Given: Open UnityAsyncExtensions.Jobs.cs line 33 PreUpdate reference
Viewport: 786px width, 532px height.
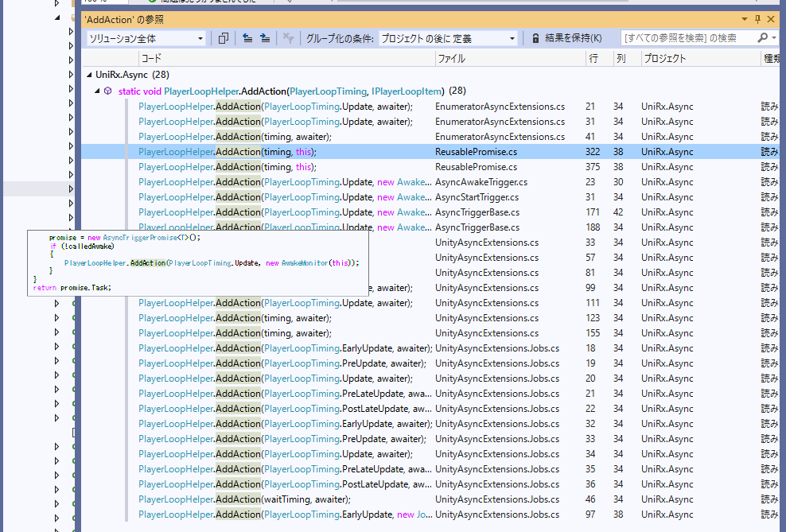Looking at the screenshot, I should [x=430, y=439].
